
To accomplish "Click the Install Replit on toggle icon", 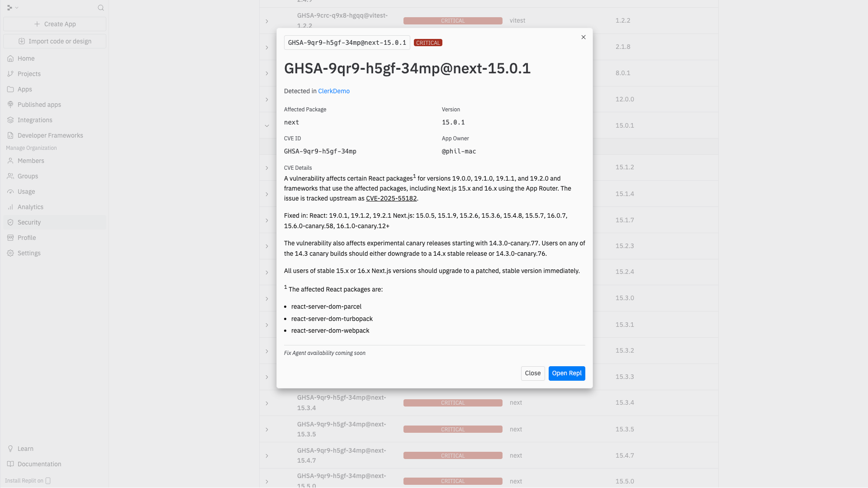I will coord(47,481).
